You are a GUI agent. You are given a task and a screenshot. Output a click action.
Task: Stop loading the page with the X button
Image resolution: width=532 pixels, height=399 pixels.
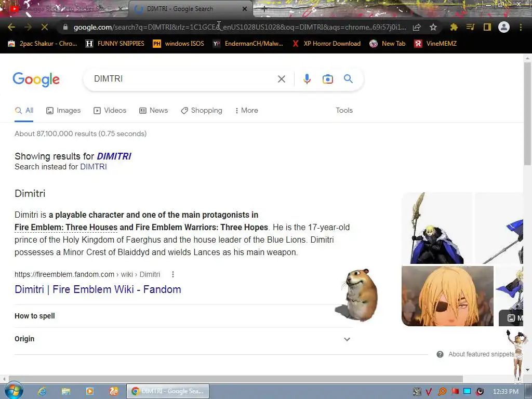45,27
